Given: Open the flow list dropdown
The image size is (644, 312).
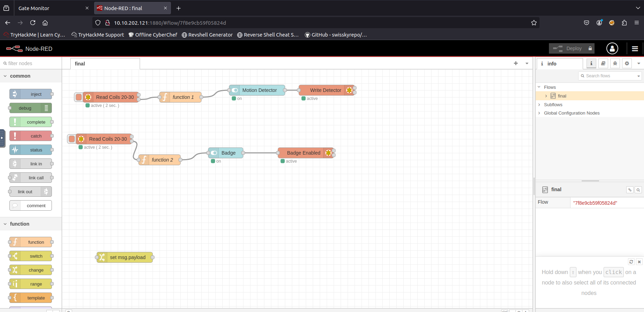Looking at the screenshot, I should 527,63.
